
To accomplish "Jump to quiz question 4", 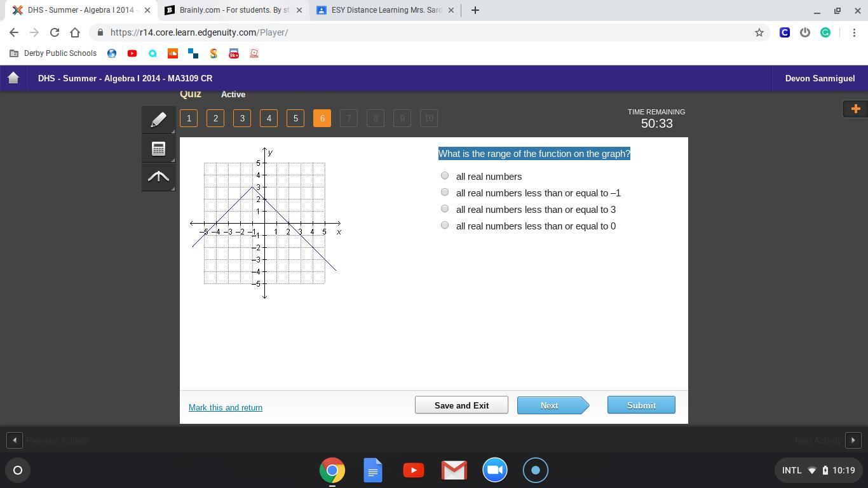I will [x=269, y=118].
